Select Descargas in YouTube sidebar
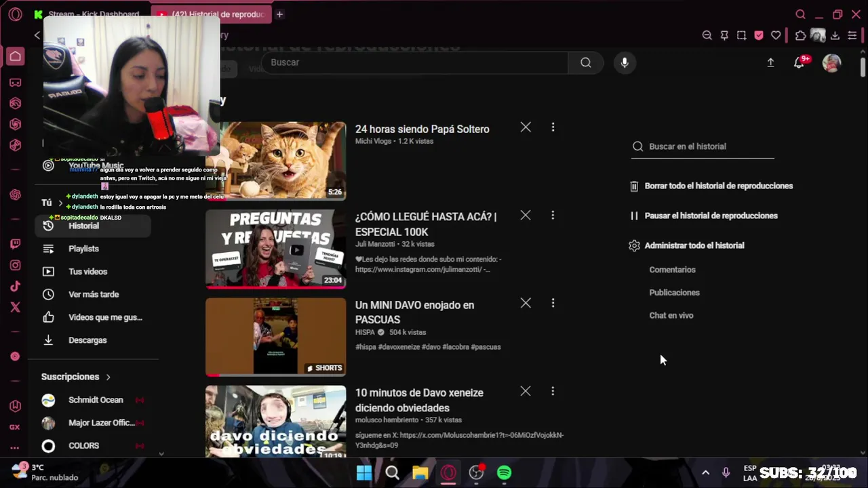The height and width of the screenshot is (488, 868). pos(93,340)
